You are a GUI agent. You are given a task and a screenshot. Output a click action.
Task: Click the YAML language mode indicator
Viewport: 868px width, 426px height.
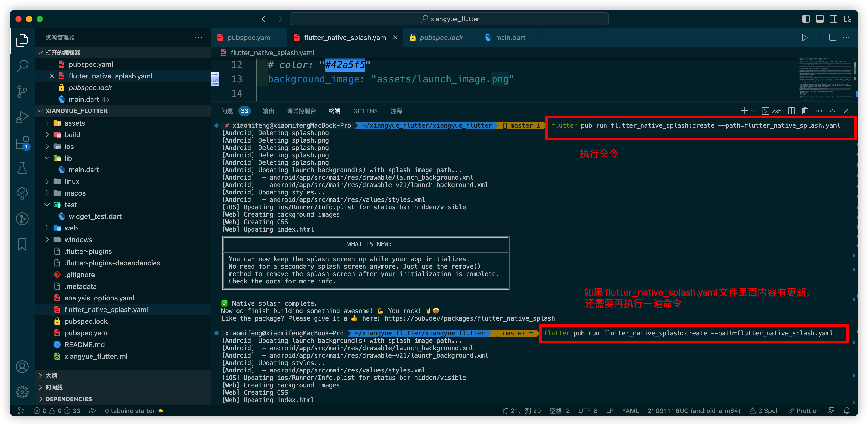tap(630, 411)
